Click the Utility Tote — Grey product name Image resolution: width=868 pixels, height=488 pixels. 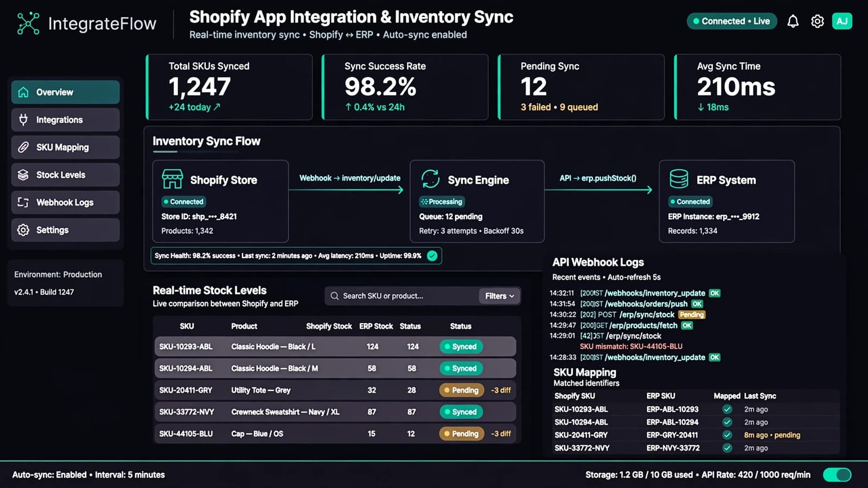[x=261, y=390]
